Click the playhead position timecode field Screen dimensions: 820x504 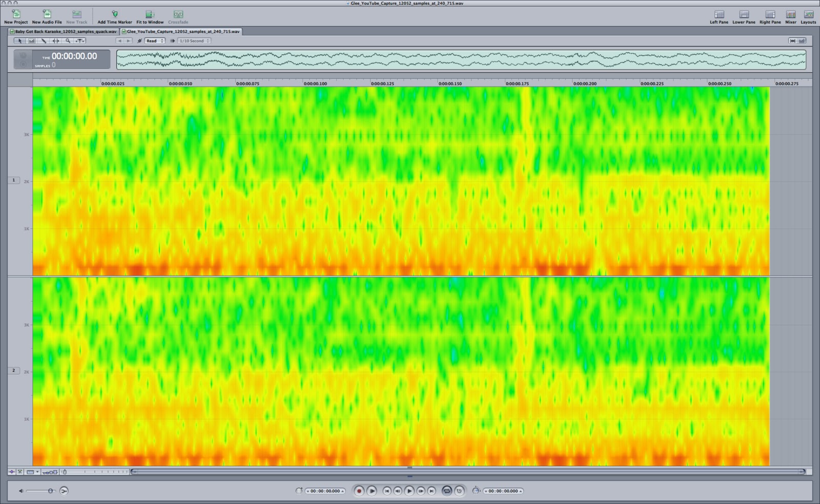325,491
